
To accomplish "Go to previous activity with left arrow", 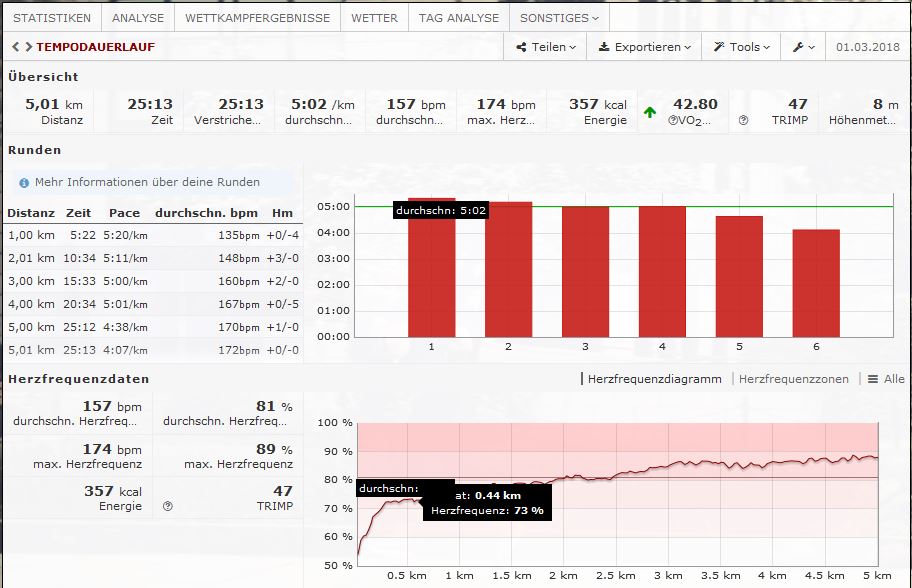I will [x=15, y=47].
